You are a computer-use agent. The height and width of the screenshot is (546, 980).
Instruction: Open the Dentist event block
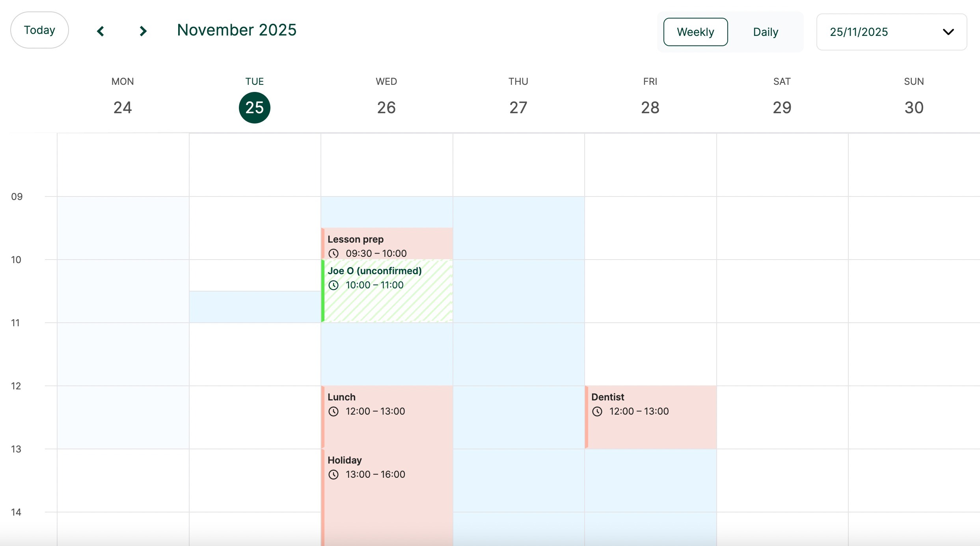coord(651,417)
